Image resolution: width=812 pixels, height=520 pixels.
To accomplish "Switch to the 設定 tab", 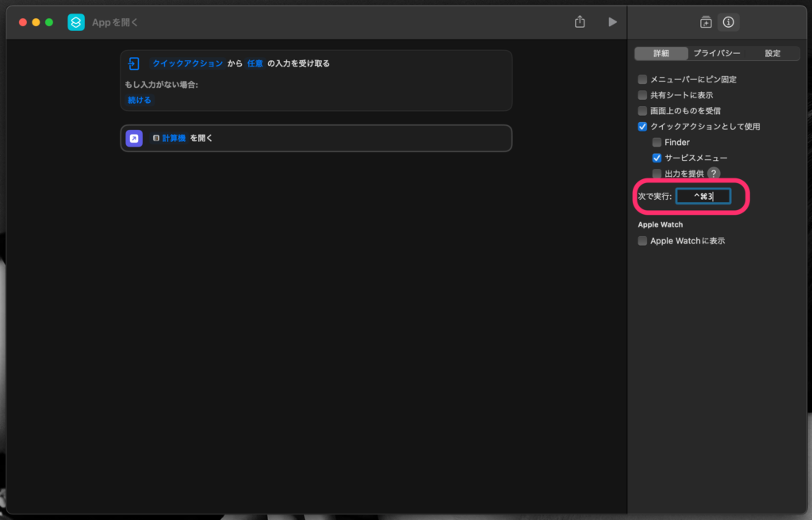I will coord(772,53).
